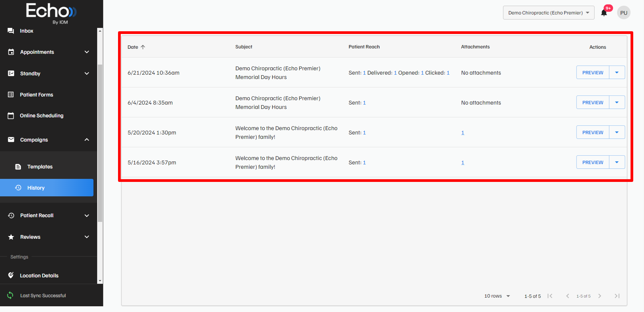Preview the 6/21/2024 Memorial Day Hours campaign
This screenshot has height=312, width=644.
tap(592, 72)
